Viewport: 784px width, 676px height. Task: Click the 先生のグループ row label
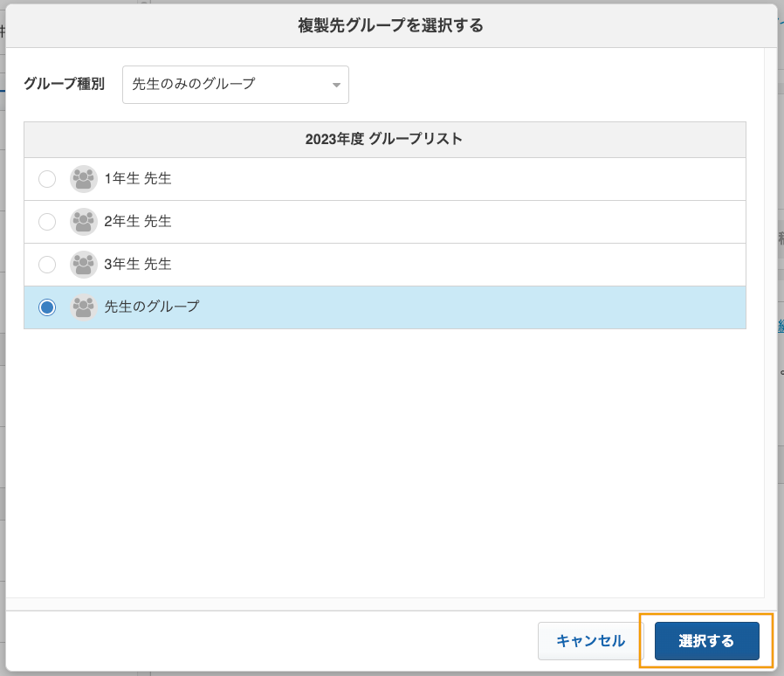[x=152, y=307]
